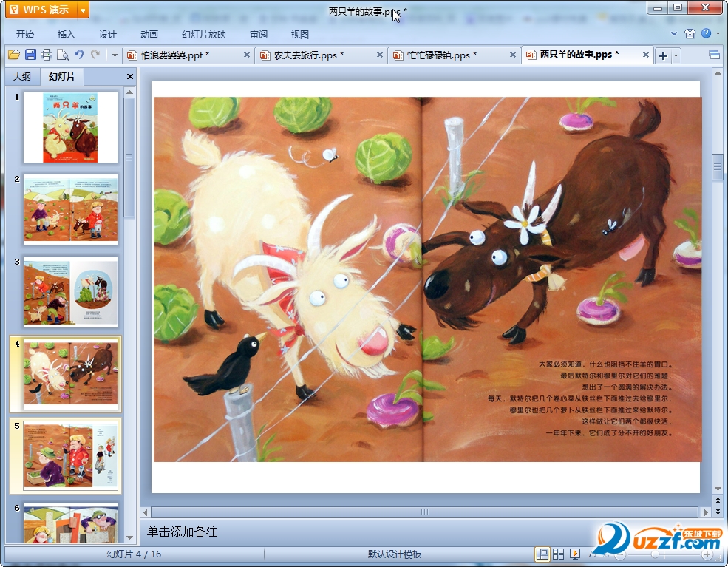Click the 默认设计模板 status bar text

(x=395, y=554)
